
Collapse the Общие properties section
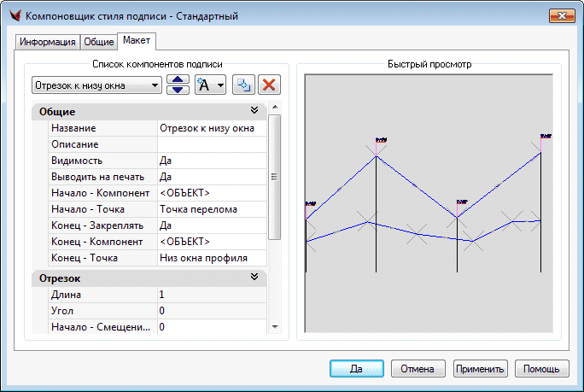(254, 111)
